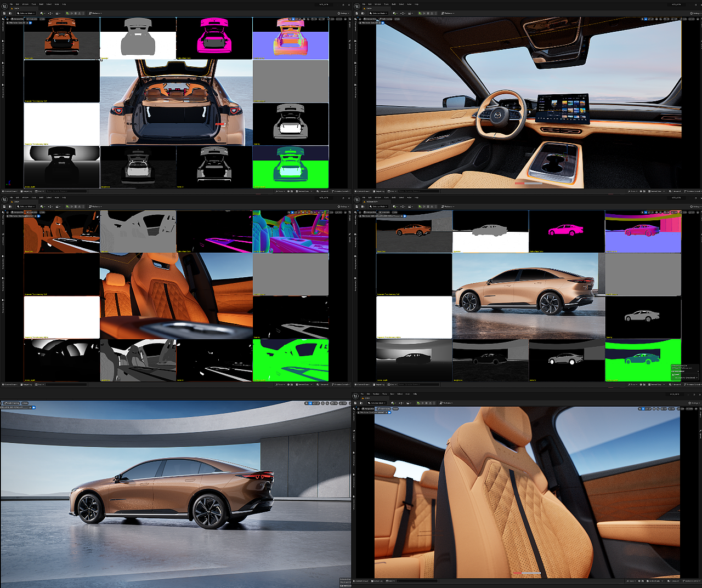Viewport: 702px width, 588px height.
Task: Click Play icon in side-car buffer window toolbar
Action: pos(420,207)
